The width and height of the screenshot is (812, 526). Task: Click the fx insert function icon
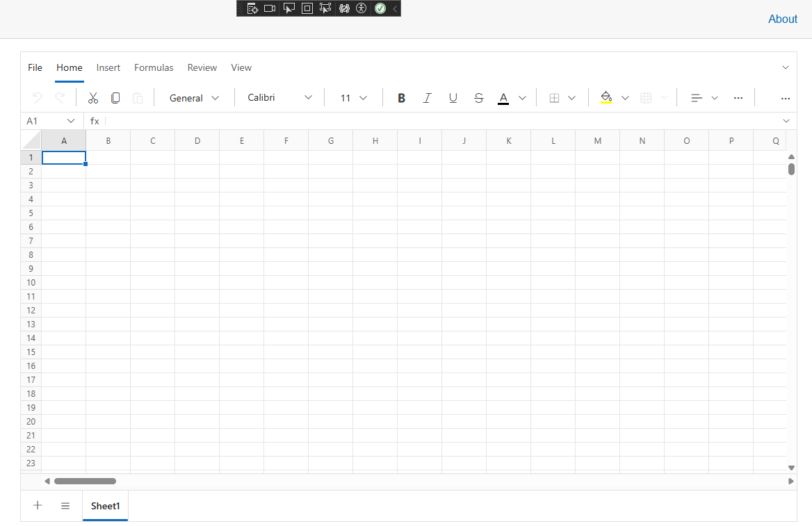95,121
